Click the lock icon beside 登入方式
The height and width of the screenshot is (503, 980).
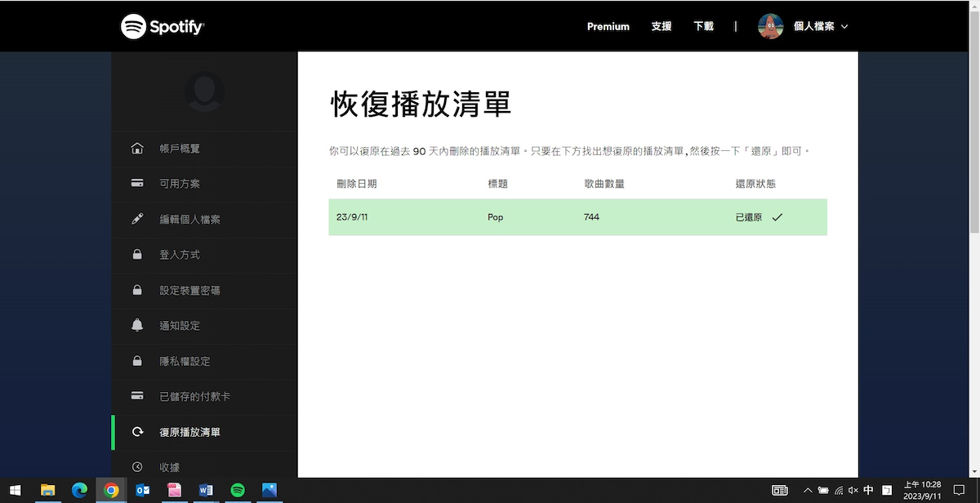click(x=137, y=255)
